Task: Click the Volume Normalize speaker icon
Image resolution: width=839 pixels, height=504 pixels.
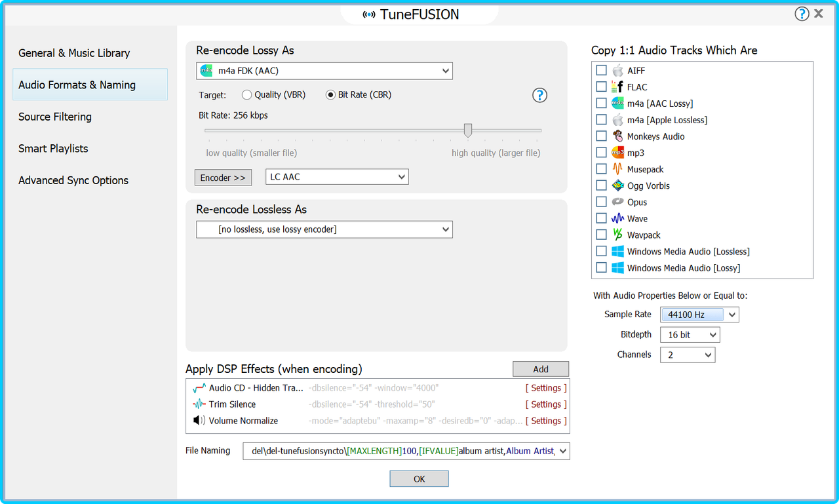Action: [199, 421]
